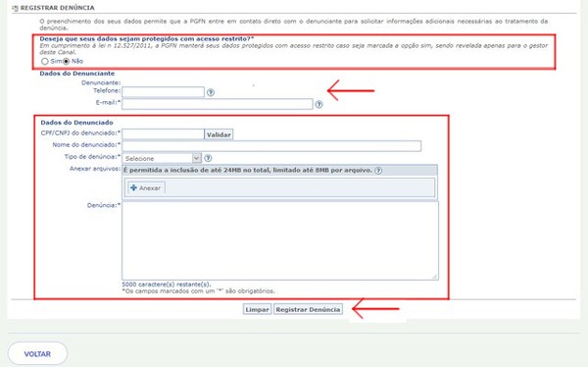Open the Tipo de denúncia dropdown

[162, 158]
